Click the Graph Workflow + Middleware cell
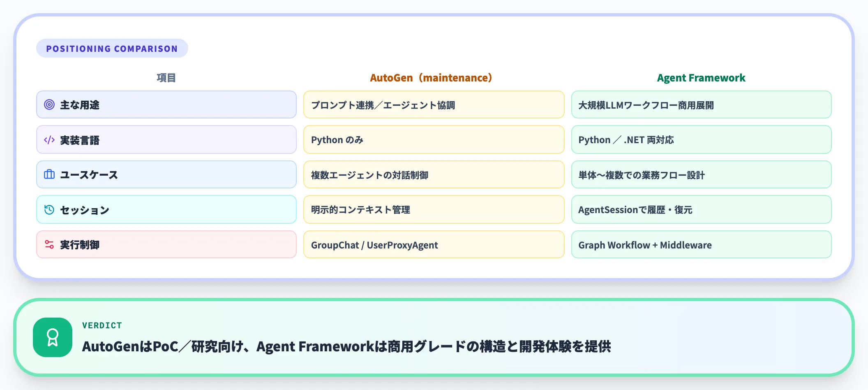The height and width of the screenshot is (390, 868). click(x=702, y=244)
